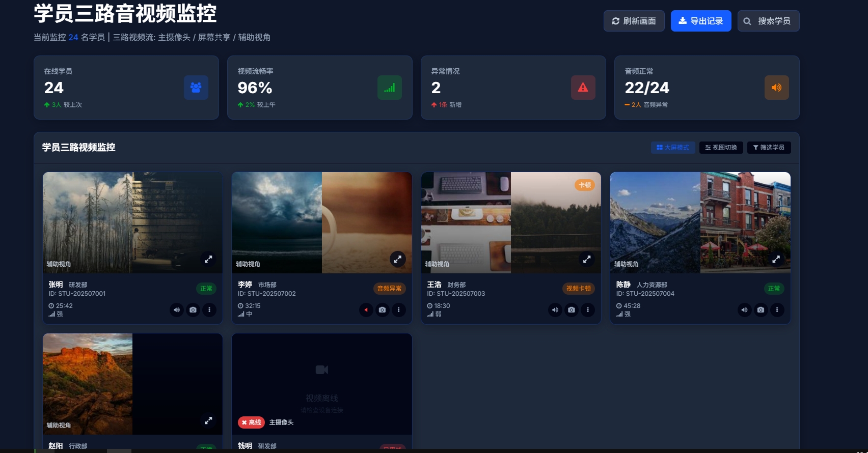The width and height of the screenshot is (868, 453).
Task: Click student name 钱明
Action: 245,446
